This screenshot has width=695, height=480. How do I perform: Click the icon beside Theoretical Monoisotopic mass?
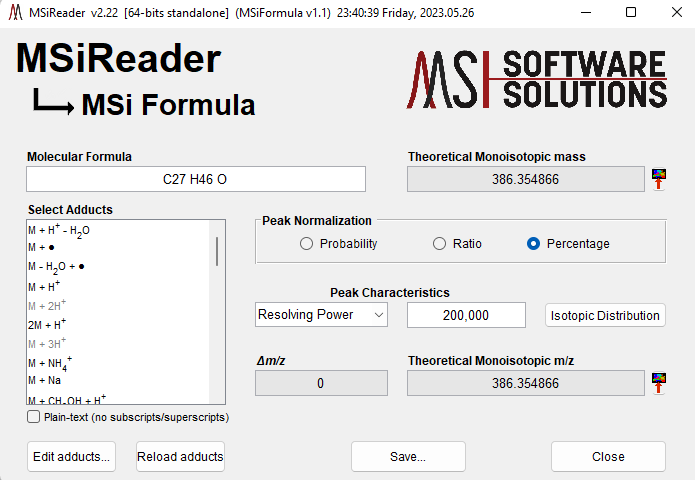pos(659,179)
